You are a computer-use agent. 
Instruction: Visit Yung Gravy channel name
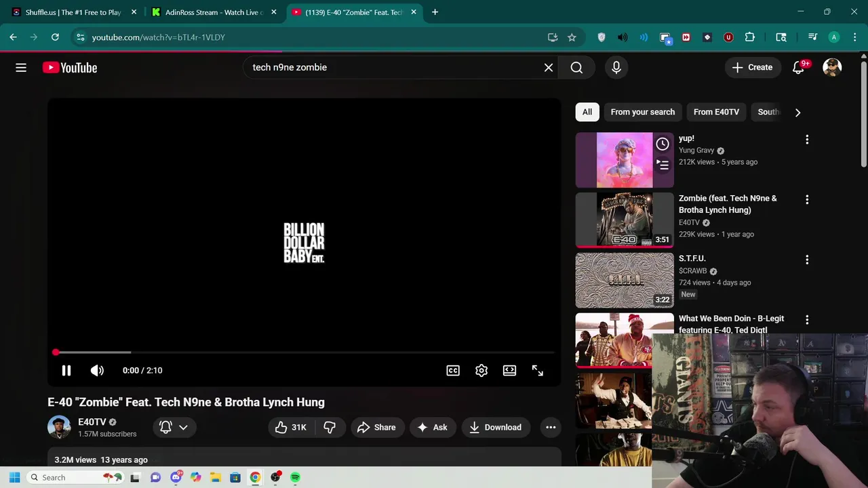(x=696, y=150)
